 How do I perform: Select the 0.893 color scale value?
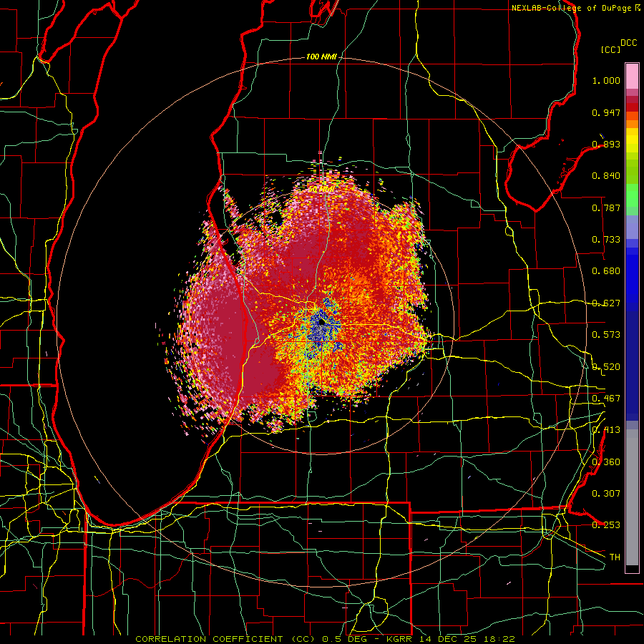coord(606,144)
